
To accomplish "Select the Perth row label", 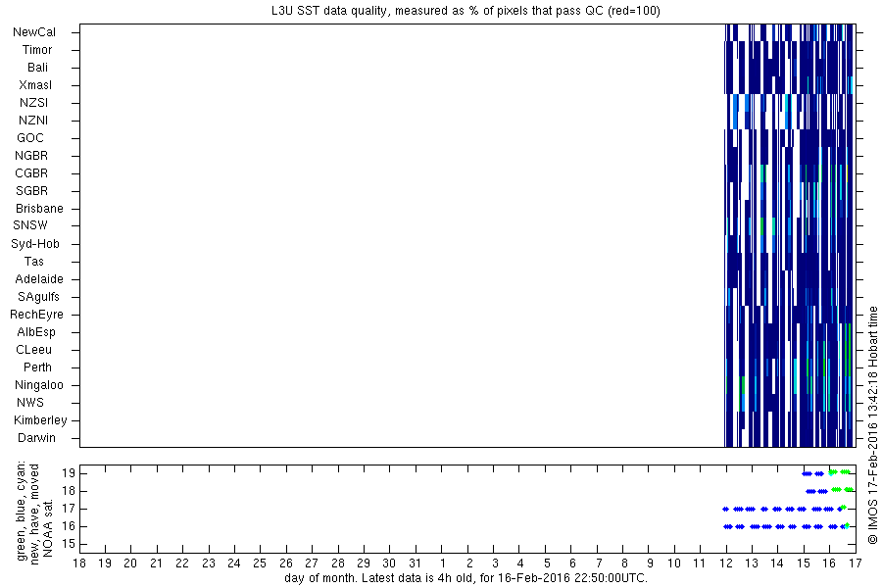I will click(x=37, y=367).
